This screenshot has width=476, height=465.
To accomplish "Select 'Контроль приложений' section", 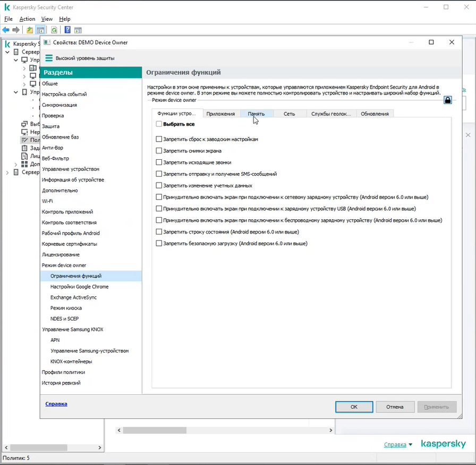I will coord(91,212).
